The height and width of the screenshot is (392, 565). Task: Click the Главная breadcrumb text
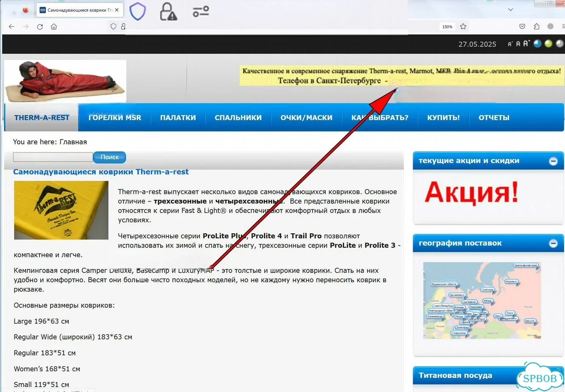tap(73, 142)
